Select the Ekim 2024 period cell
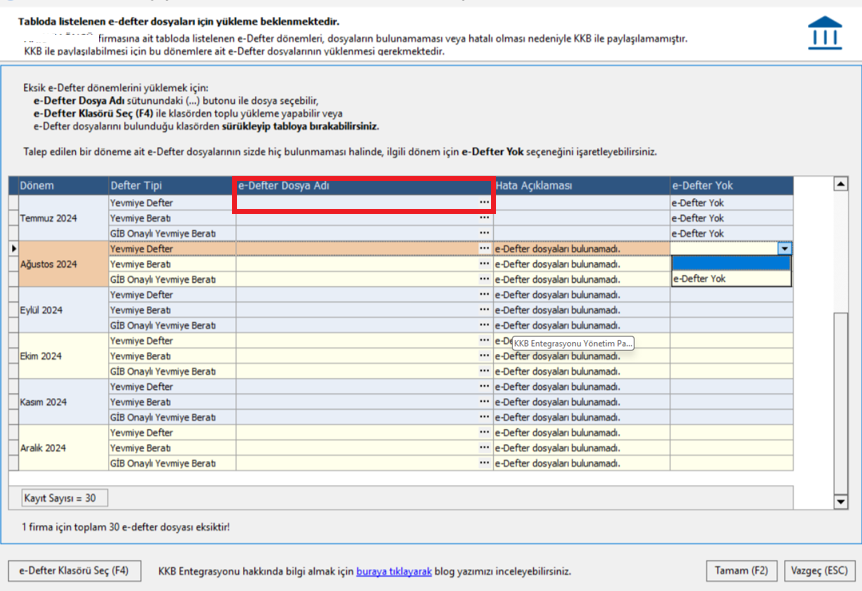Viewport: 862px width, 591px height. click(63, 356)
